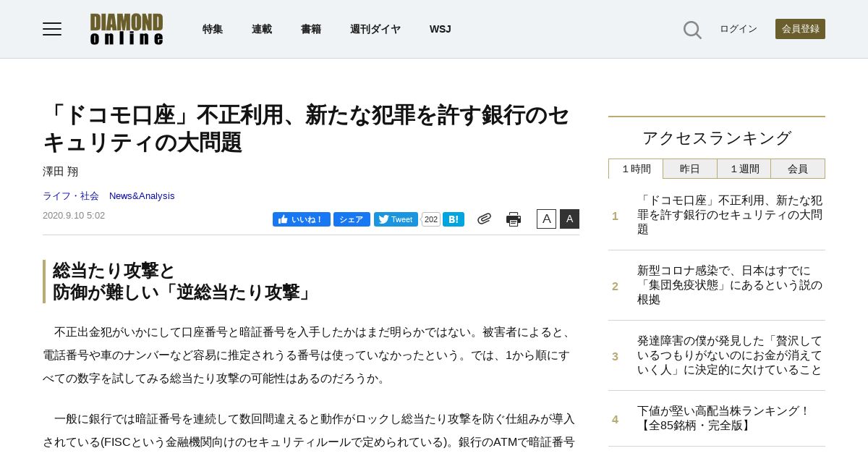This screenshot has height=456, width=868.
Task: Open the 週刊ダイヤ menu item
Action: tap(375, 29)
